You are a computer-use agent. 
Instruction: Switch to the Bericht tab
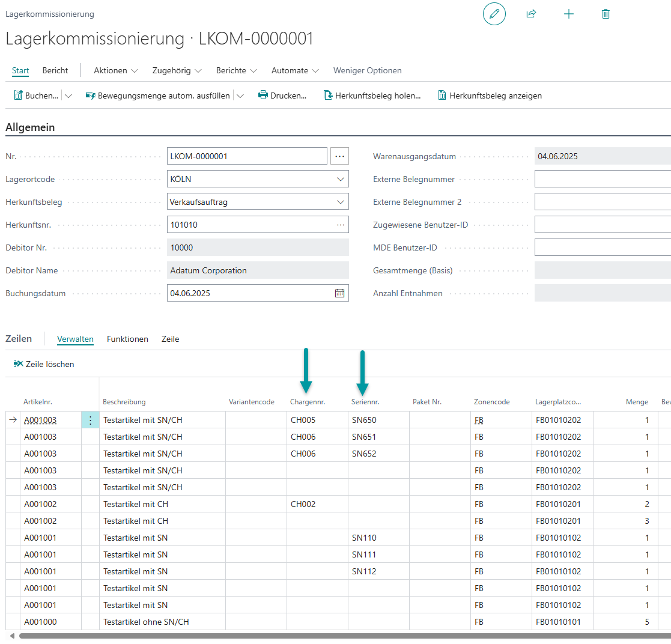pyautogui.click(x=55, y=70)
